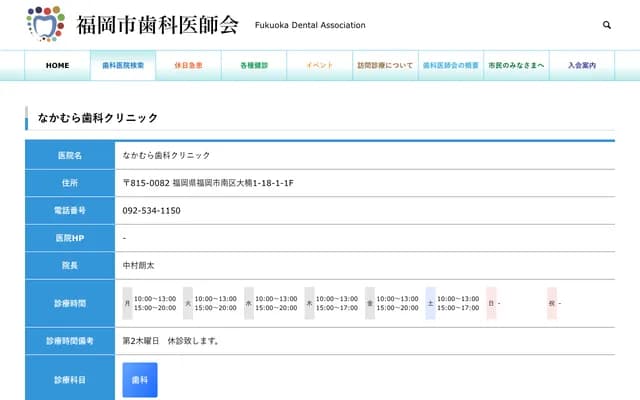Click the Tuesday (火) day badge
The height and width of the screenshot is (400, 640).
click(x=188, y=302)
